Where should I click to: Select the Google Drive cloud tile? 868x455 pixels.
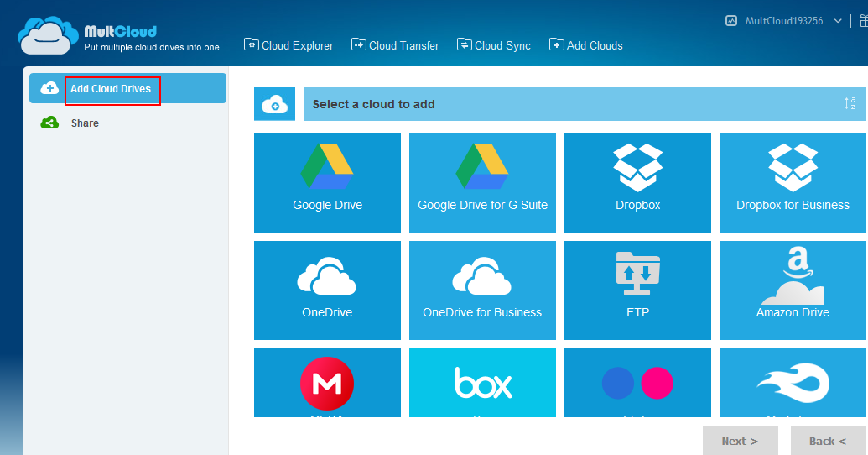click(327, 182)
